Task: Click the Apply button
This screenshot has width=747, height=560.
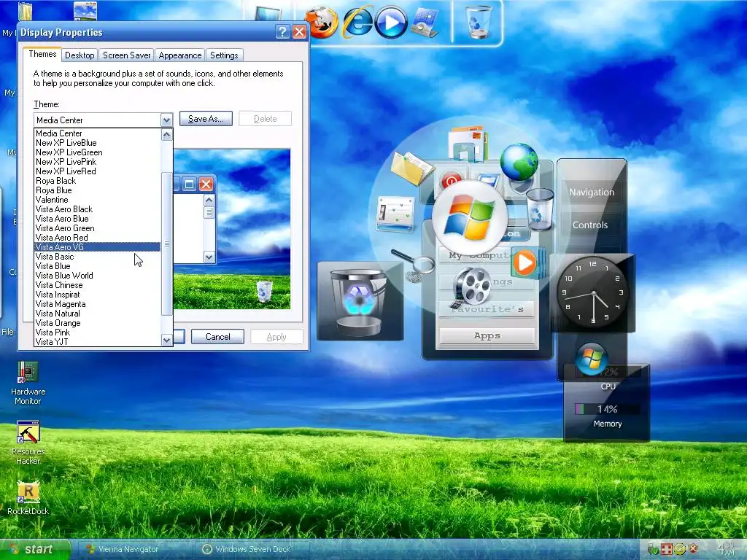Action: pos(276,337)
